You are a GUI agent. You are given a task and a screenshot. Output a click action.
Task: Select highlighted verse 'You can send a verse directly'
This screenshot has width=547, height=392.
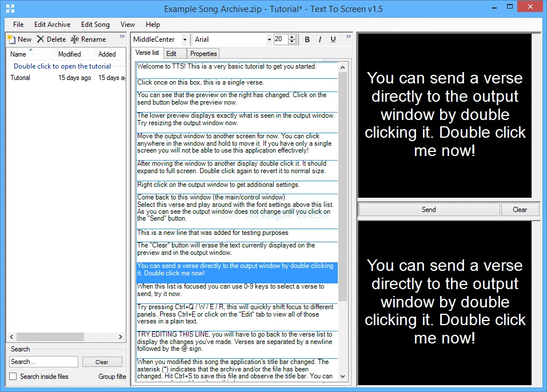click(237, 273)
